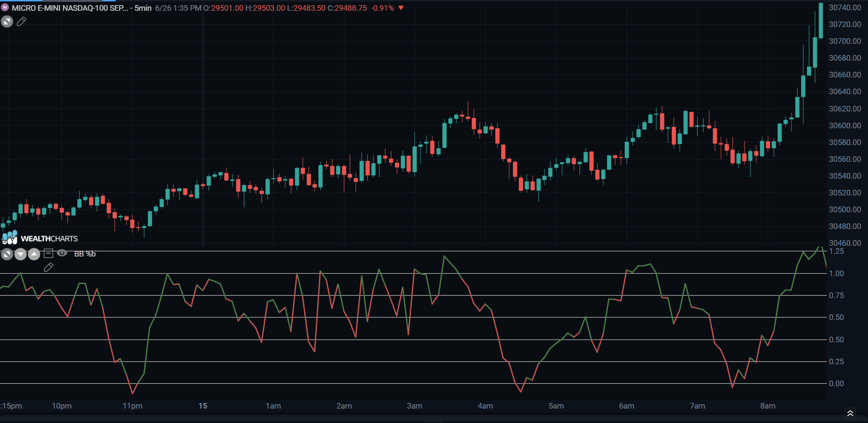
Task: Click the purple M symbol badge
Action: point(5,7)
